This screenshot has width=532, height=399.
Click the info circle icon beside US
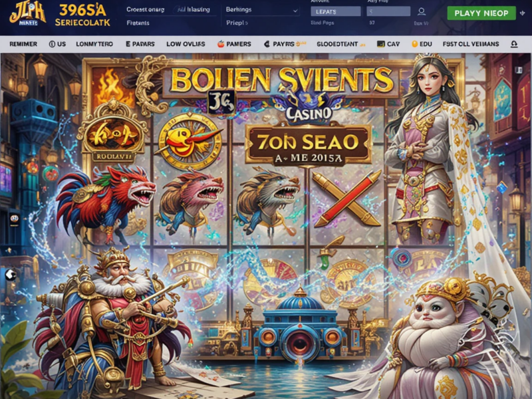coord(52,44)
